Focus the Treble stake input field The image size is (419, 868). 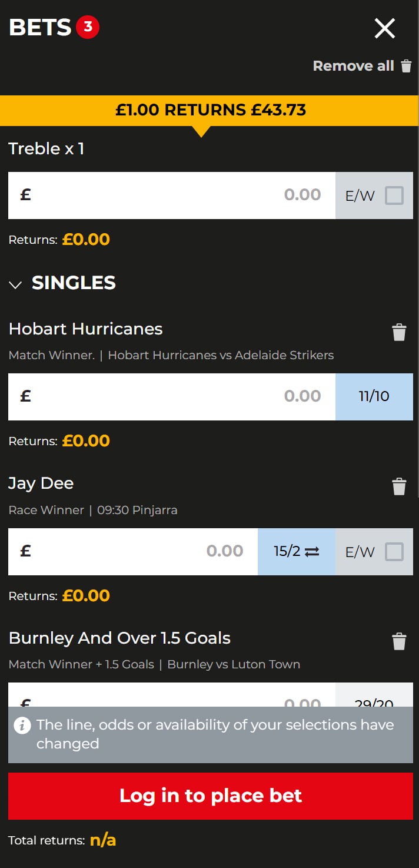click(x=172, y=196)
